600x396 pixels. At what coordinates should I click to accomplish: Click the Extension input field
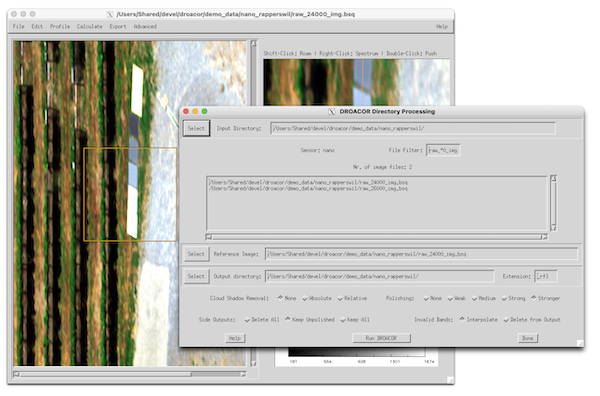coord(546,276)
